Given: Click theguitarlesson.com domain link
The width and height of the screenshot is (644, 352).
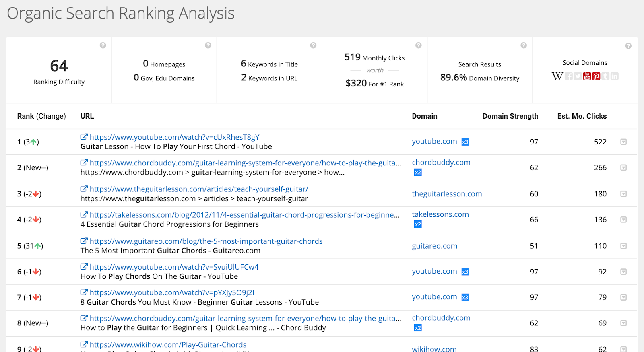Looking at the screenshot, I should pos(447,194).
